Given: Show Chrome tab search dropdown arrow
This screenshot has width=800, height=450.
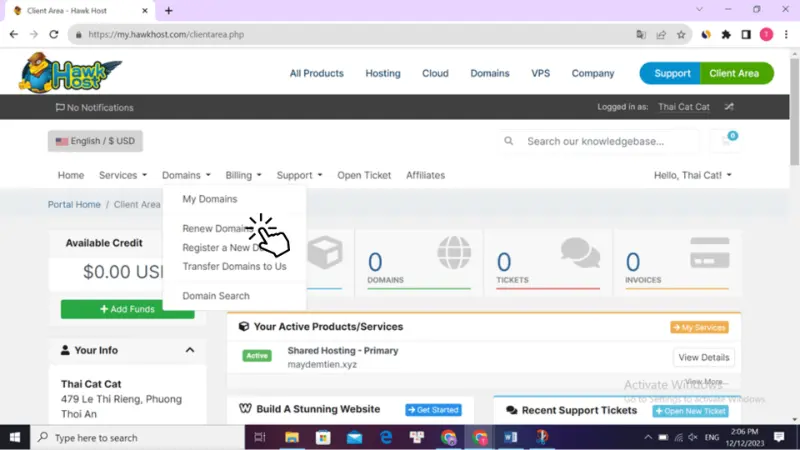Looking at the screenshot, I should click(x=699, y=9).
